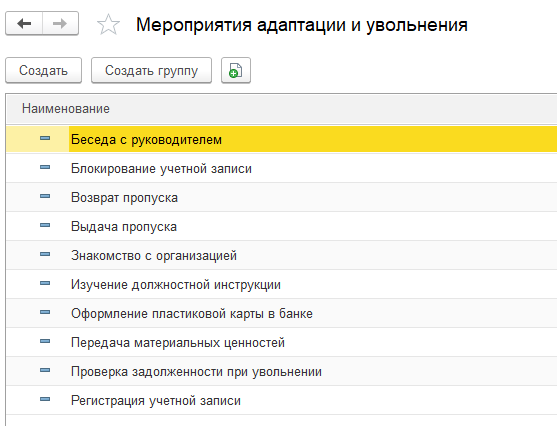
Task: Add page to favorites with star icon
Action: 108,25
